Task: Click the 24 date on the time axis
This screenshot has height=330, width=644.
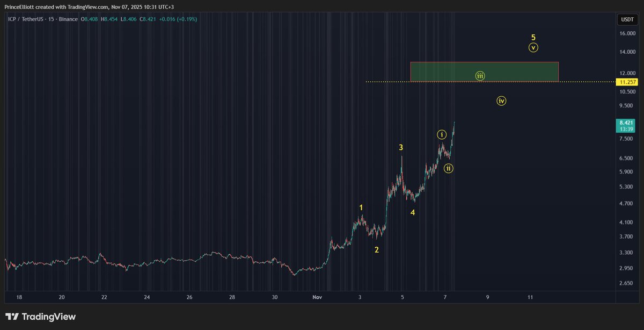Action: [147, 297]
